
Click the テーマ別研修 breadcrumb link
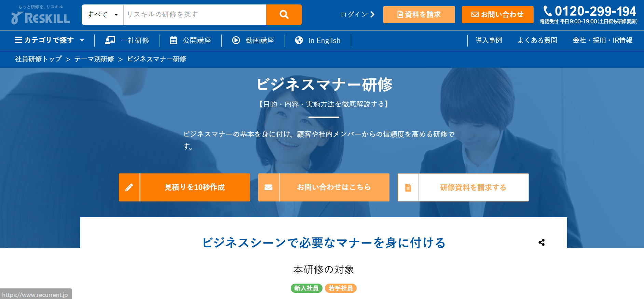coord(94,59)
